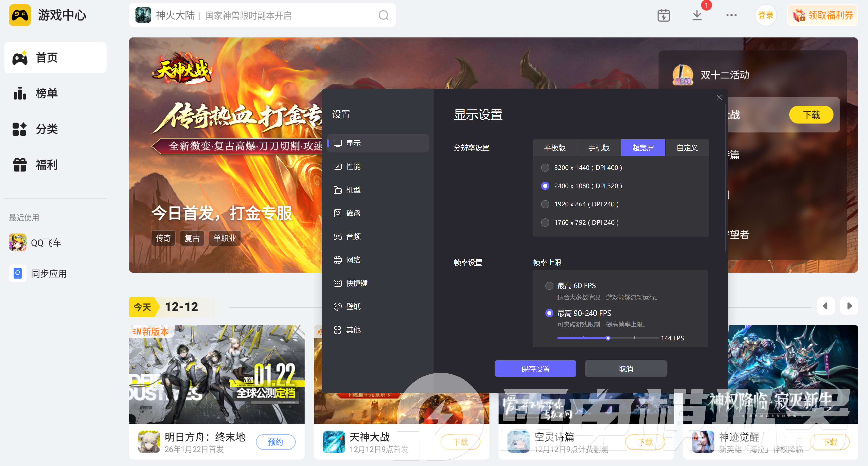Switch to the 自定义 resolution tab

click(687, 148)
